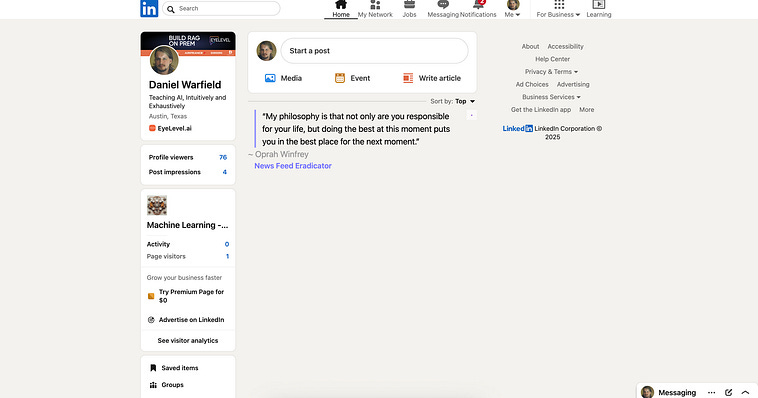This screenshot has height=398, width=758.
Task: Click Get the LinkedIn app link
Action: point(541,110)
